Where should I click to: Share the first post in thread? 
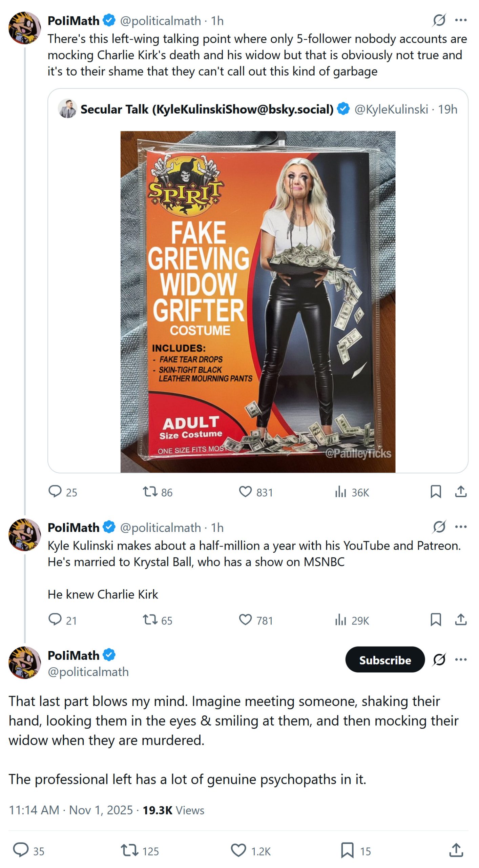tap(461, 491)
